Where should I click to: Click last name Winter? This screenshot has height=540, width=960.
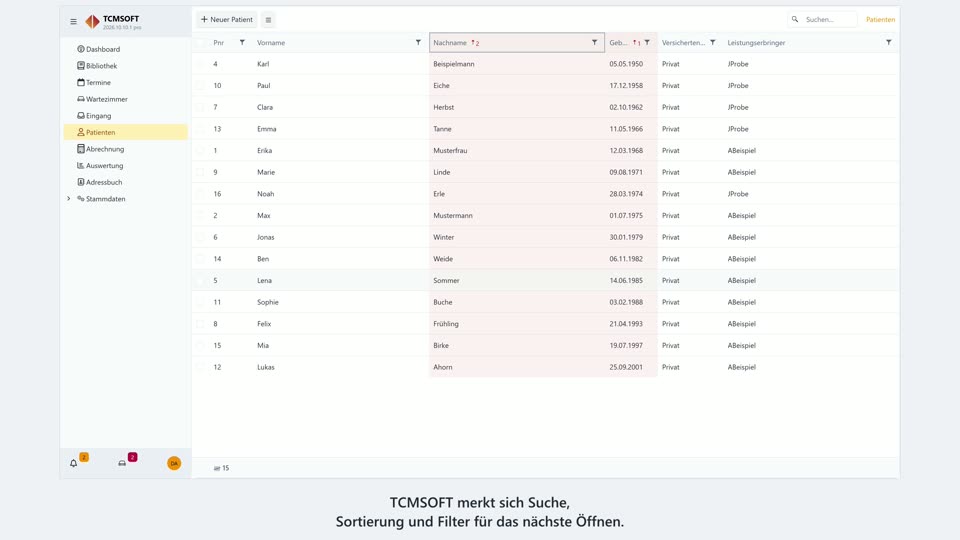point(443,237)
